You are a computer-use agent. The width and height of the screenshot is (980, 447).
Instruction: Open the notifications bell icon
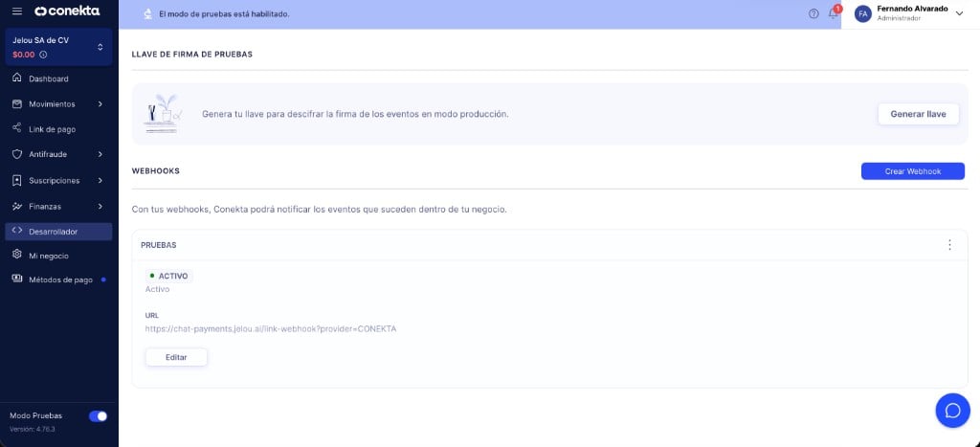coord(833,14)
